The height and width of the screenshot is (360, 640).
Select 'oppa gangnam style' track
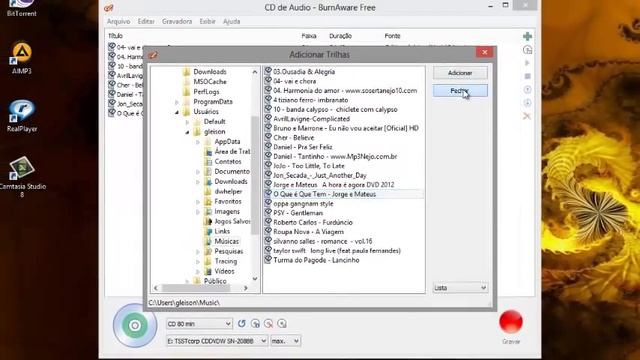pyautogui.click(x=303, y=203)
